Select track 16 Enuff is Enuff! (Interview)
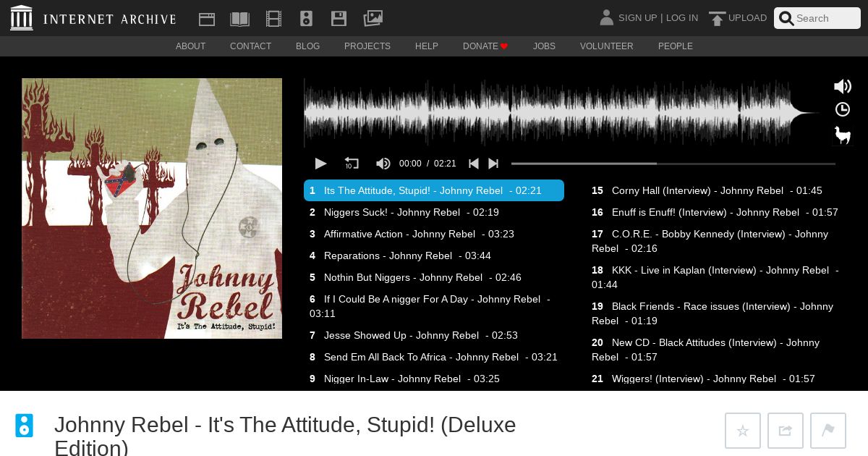The image size is (868, 456). [x=716, y=212]
